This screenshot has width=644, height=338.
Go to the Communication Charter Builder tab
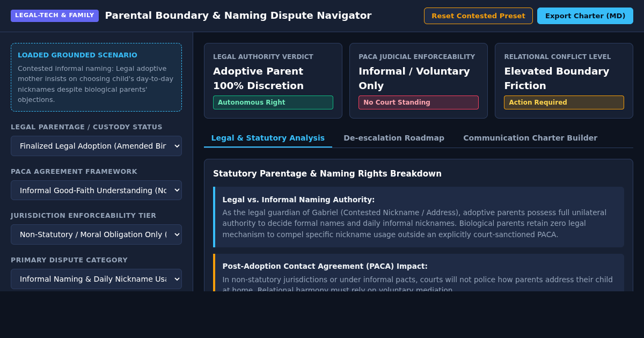[x=530, y=138]
